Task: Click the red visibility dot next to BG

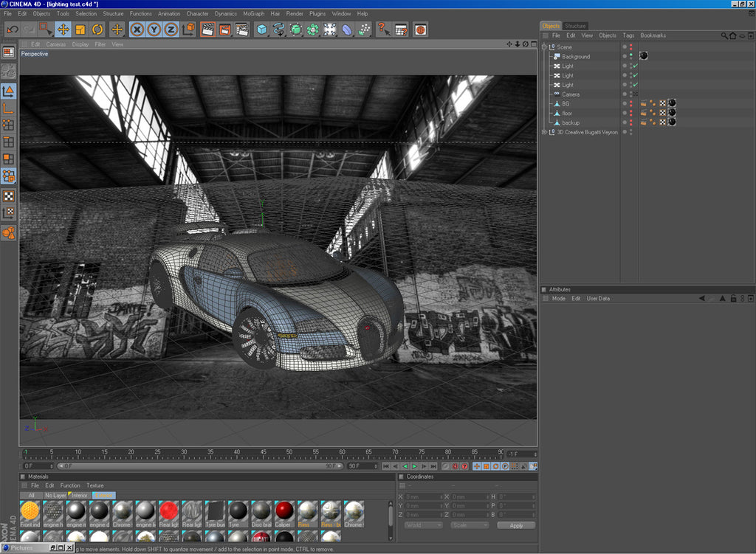Action: (x=631, y=103)
